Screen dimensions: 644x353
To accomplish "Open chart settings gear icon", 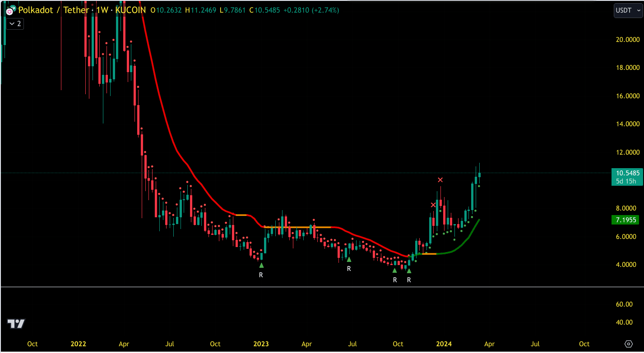I will click(628, 344).
